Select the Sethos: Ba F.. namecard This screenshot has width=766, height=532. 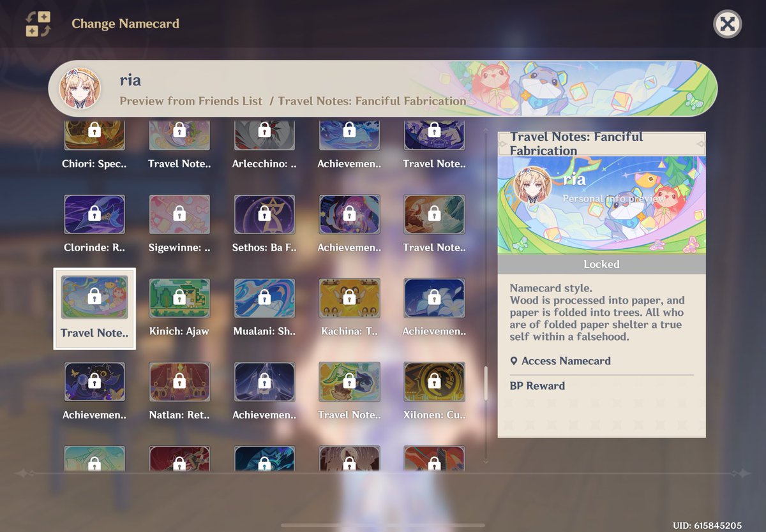[264, 225]
